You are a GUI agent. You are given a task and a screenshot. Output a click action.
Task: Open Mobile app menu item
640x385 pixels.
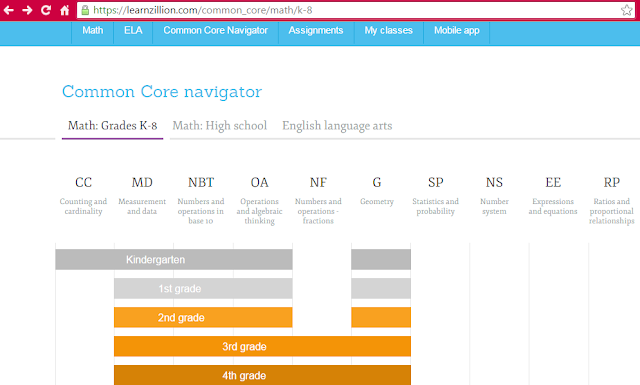pos(457,31)
